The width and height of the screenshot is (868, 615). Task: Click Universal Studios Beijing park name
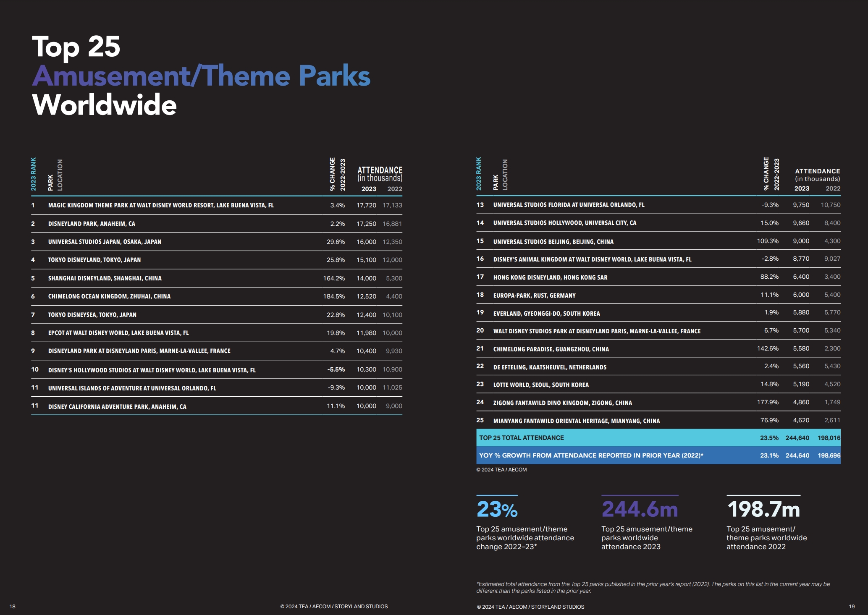click(553, 242)
